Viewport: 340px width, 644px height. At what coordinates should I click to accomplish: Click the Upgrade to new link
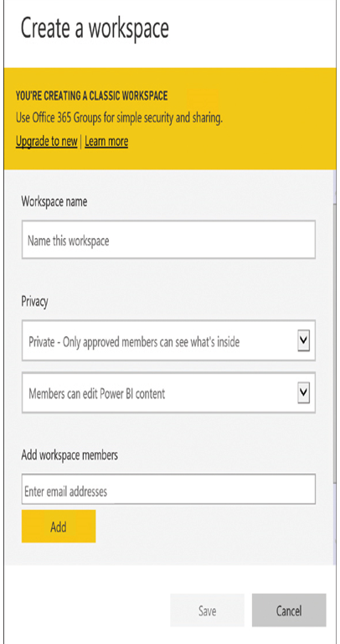click(46, 141)
